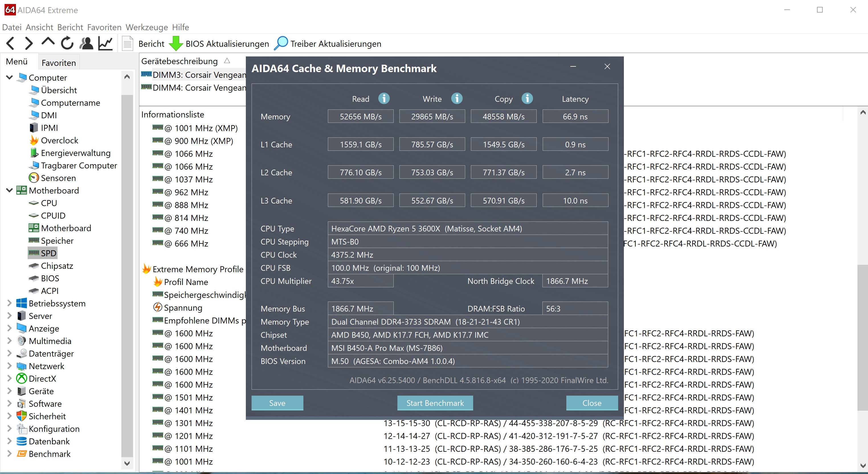Viewport: 868px width, 474px height.
Task: Open the Favoriten menu
Action: click(104, 27)
